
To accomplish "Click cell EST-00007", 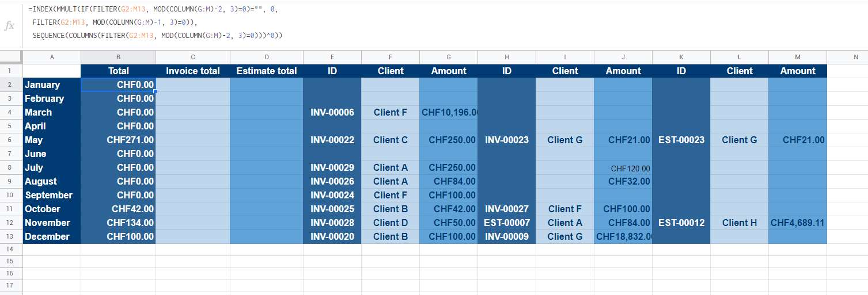I will tap(507, 223).
